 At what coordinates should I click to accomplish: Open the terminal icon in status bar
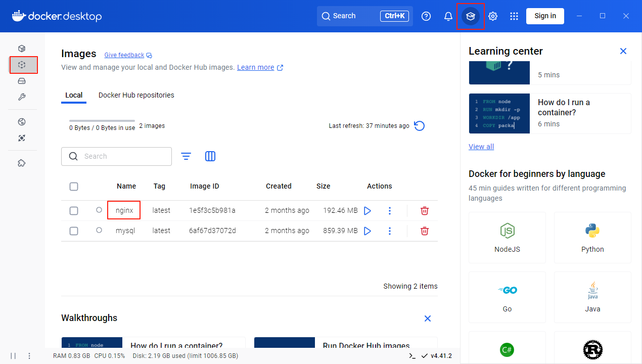(x=412, y=356)
